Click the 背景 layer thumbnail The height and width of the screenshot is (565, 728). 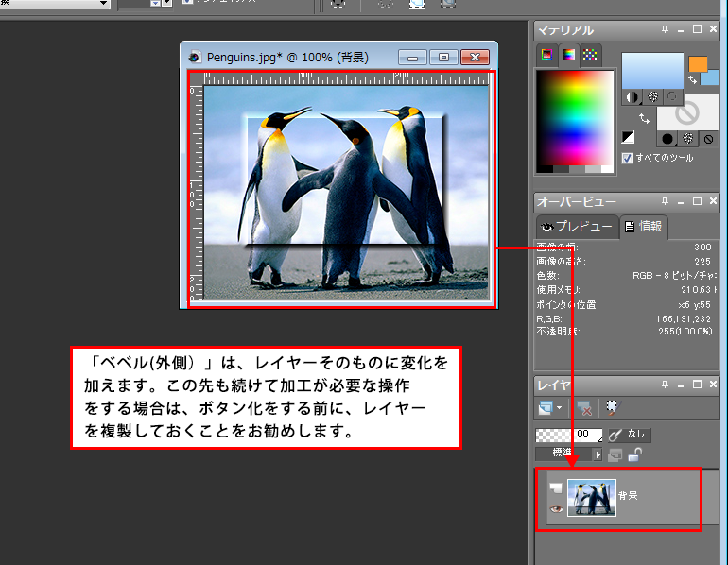click(x=592, y=498)
